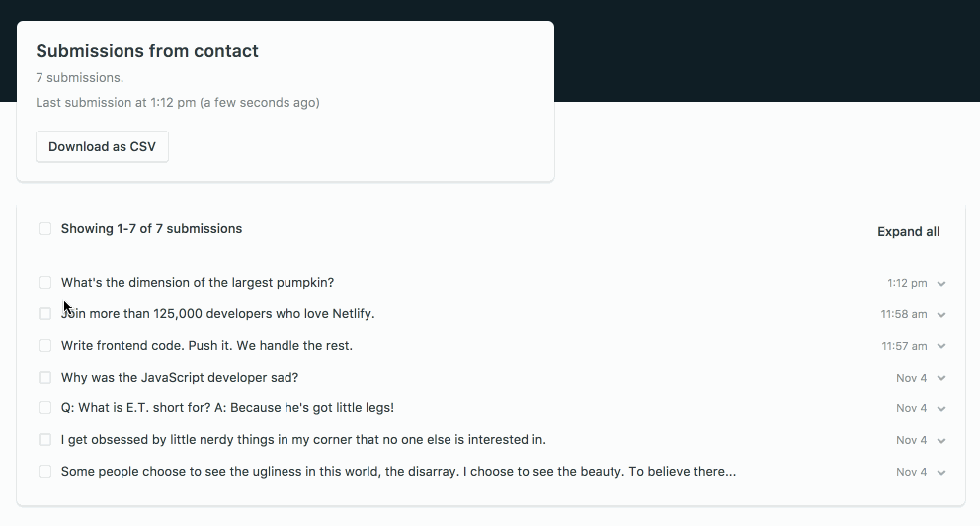Expand the 11:58 am submission chevron
This screenshot has height=526, width=980.
pyautogui.click(x=941, y=315)
